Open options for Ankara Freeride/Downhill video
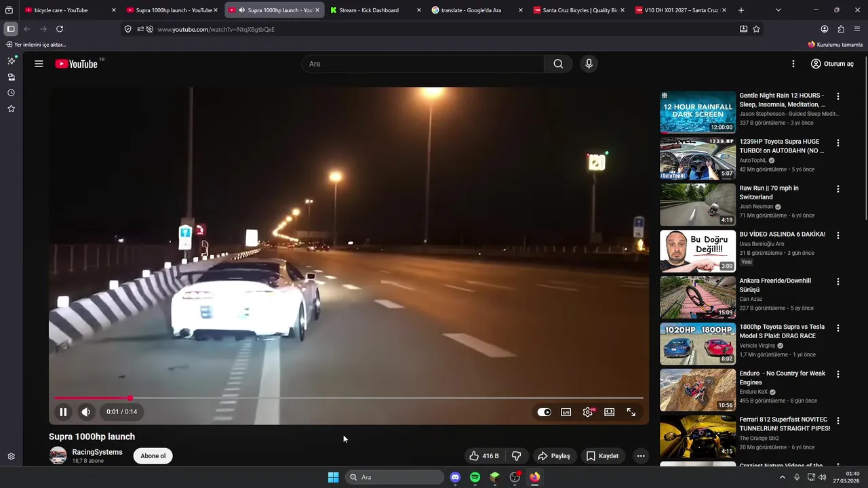The height and width of the screenshot is (488, 868). (x=837, y=281)
